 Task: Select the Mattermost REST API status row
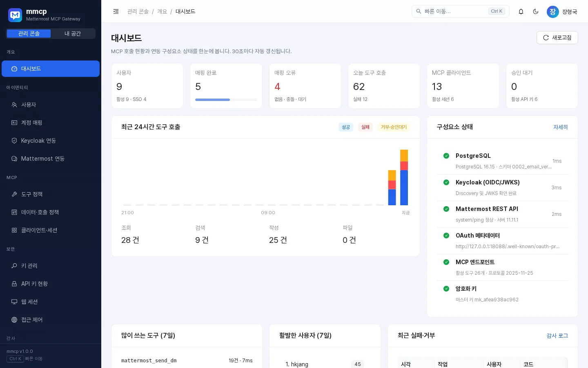[502, 214]
